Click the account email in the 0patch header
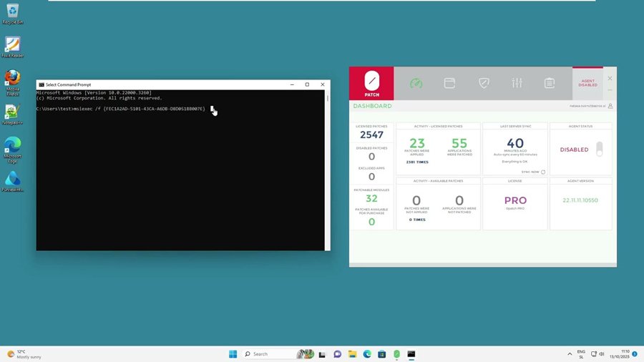 pos(587,106)
